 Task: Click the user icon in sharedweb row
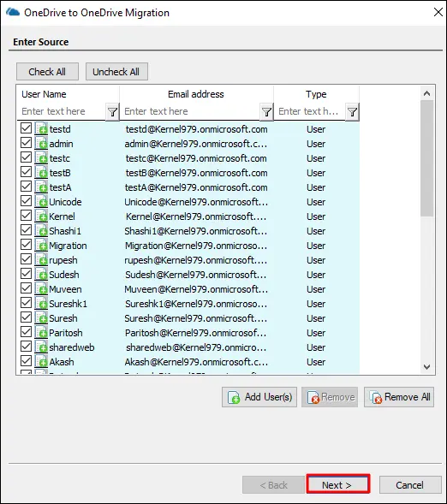(41, 347)
